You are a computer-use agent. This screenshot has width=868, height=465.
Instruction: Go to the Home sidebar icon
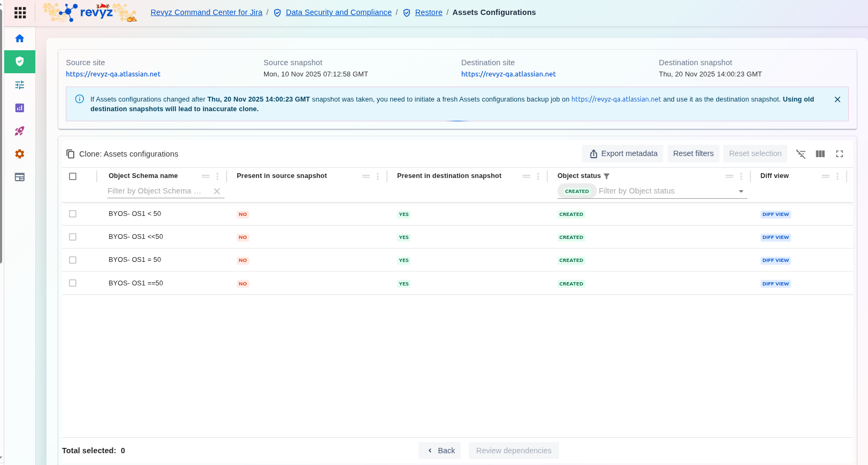coord(20,38)
